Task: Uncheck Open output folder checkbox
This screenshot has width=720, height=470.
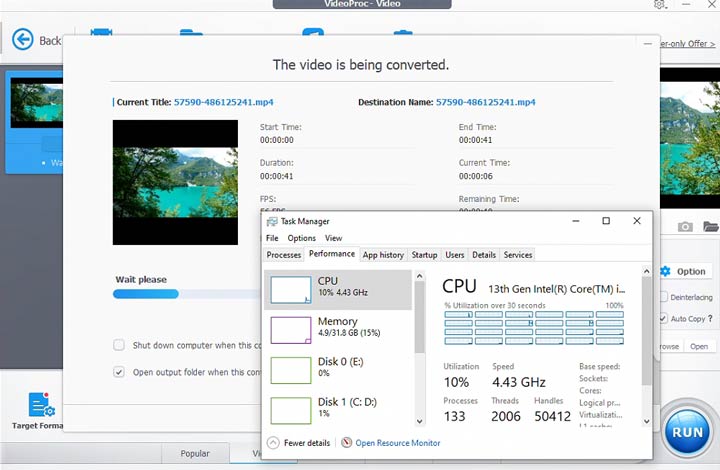Action: tap(119, 372)
